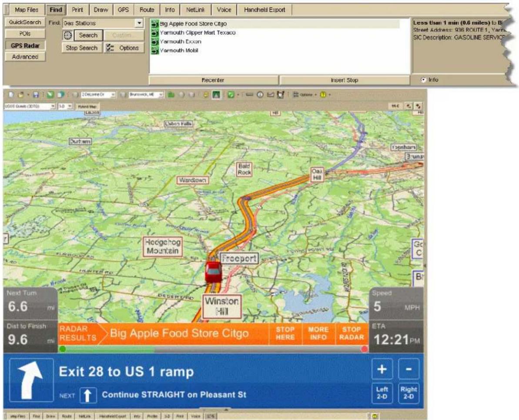Open the Map Files tab
Viewport: 519px width, 420px height.
26,10
